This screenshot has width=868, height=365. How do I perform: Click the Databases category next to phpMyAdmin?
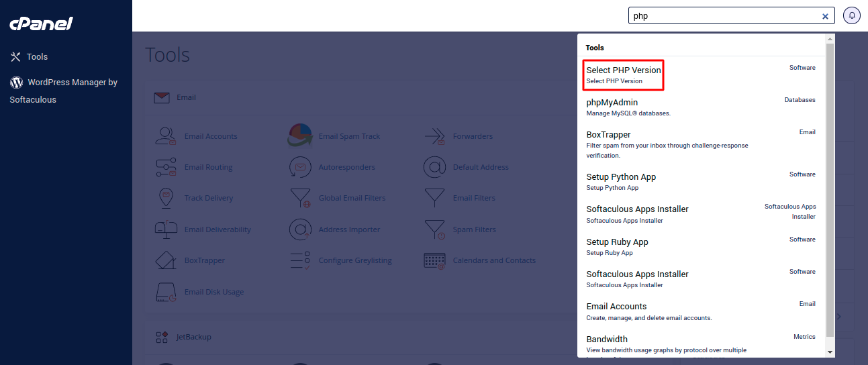pos(800,100)
